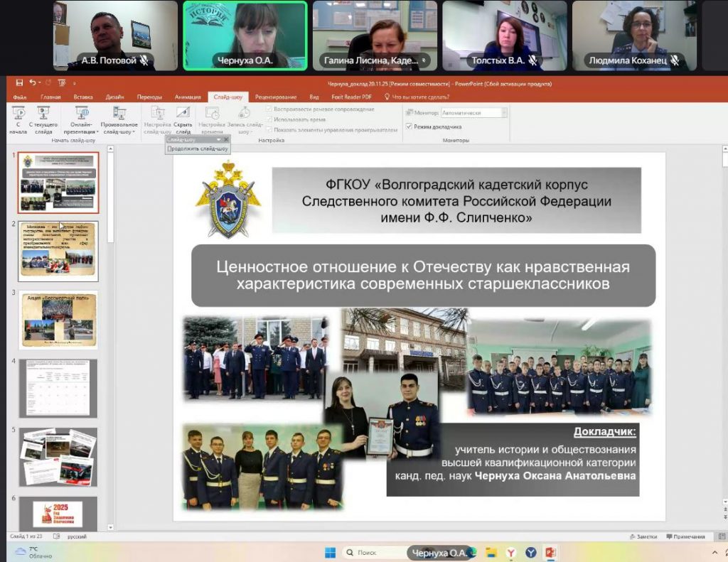The height and width of the screenshot is (562, 728).
Task: Open the Монитор selection combo box
Action: coord(474,112)
